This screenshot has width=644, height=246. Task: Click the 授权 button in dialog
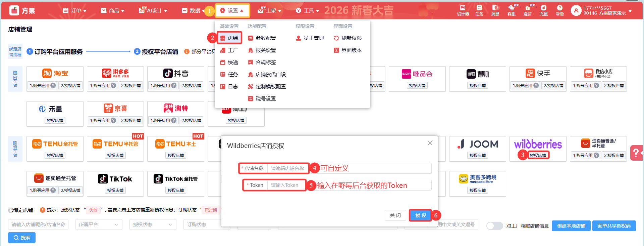point(421,215)
